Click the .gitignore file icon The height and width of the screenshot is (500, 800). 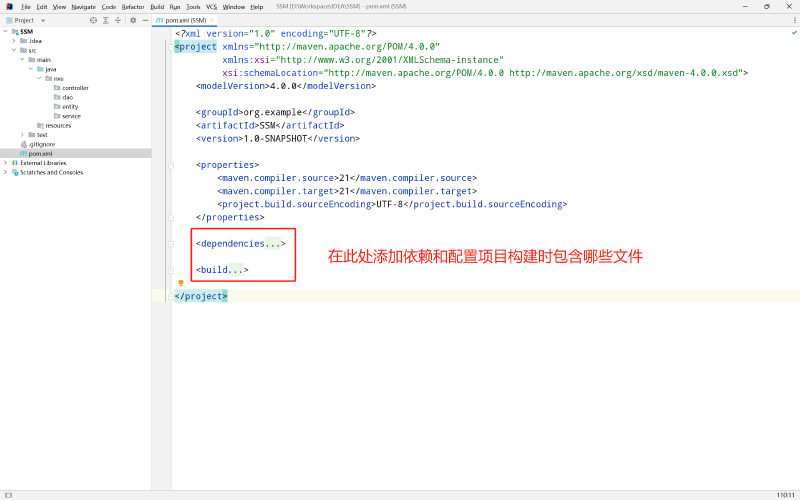pos(23,144)
